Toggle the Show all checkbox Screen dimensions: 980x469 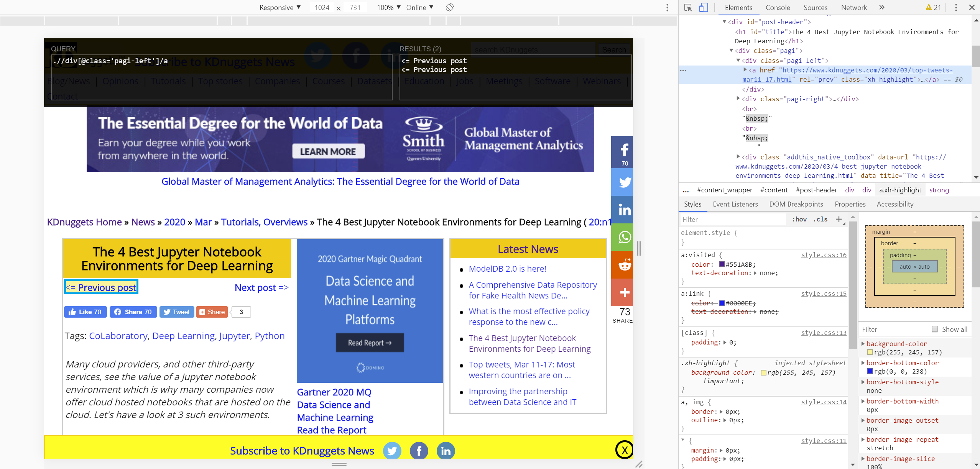point(935,329)
